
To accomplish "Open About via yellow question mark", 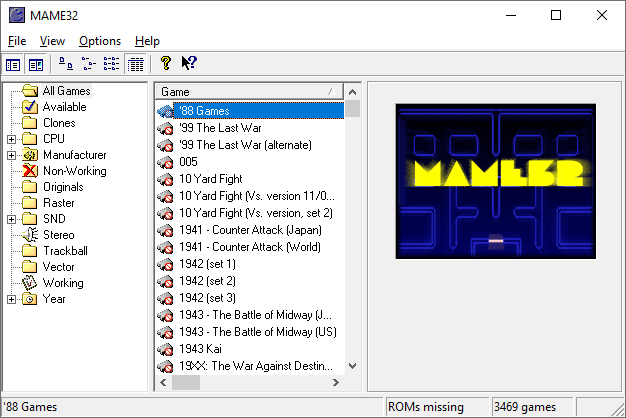I will point(166,63).
